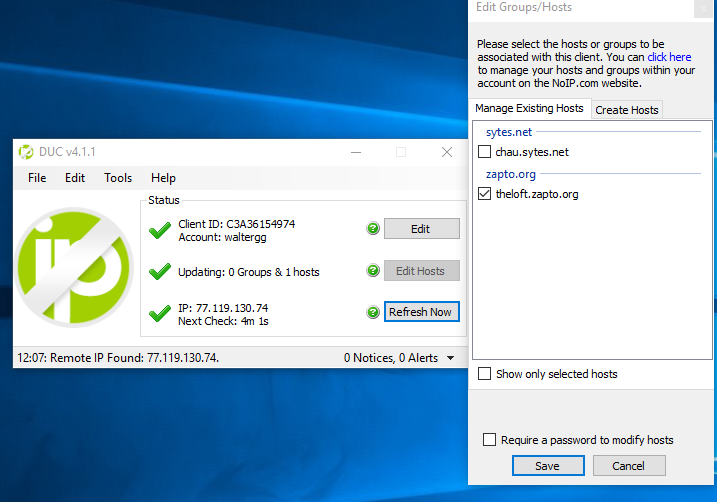Viewport: 717px width, 502px height.
Task: Click the large No-IP logo image
Action: (x=74, y=267)
